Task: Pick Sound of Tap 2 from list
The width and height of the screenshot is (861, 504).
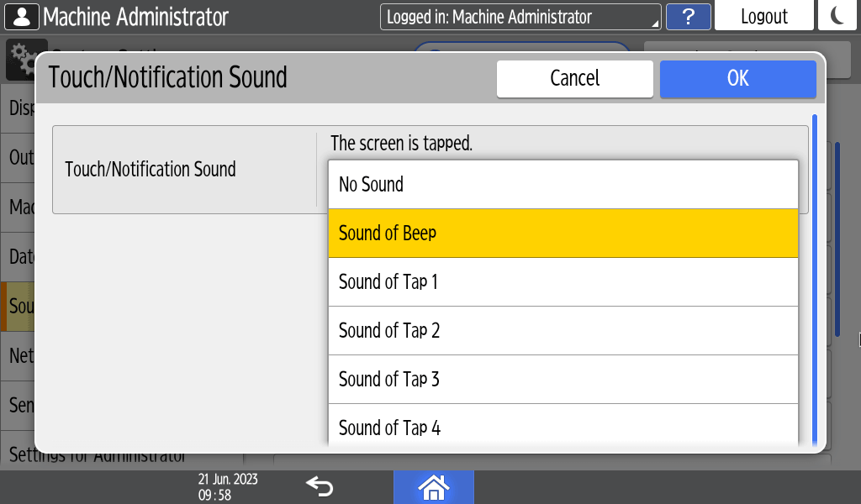Action: point(563,331)
